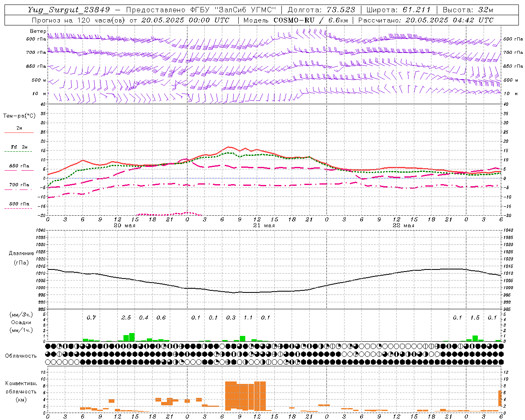Viewport: 525px width, 420px height.
Task: Click the forecast header Прогноз на 120 часа(ов)
Action: pyautogui.click(x=79, y=20)
